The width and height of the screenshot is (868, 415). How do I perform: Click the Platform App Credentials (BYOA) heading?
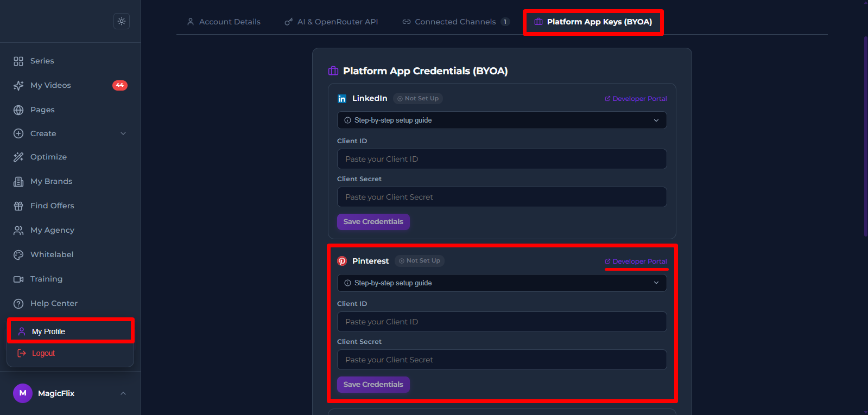[426, 71]
